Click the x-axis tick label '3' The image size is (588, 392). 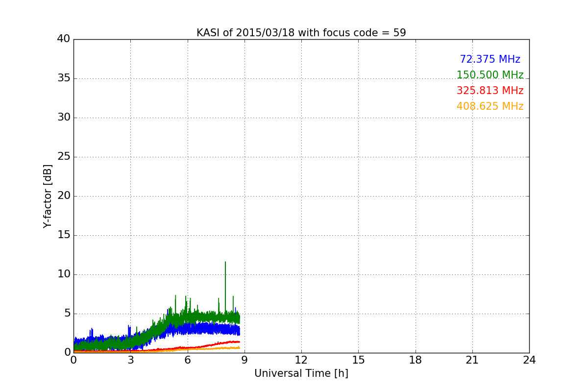coord(130,360)
